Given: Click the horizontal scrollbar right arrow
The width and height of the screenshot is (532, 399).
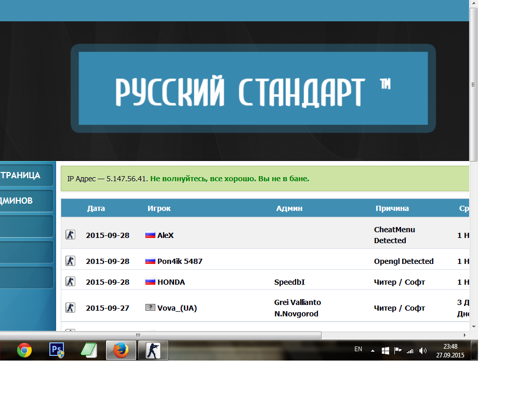Looking at the screenshot, I should [465, 335].
